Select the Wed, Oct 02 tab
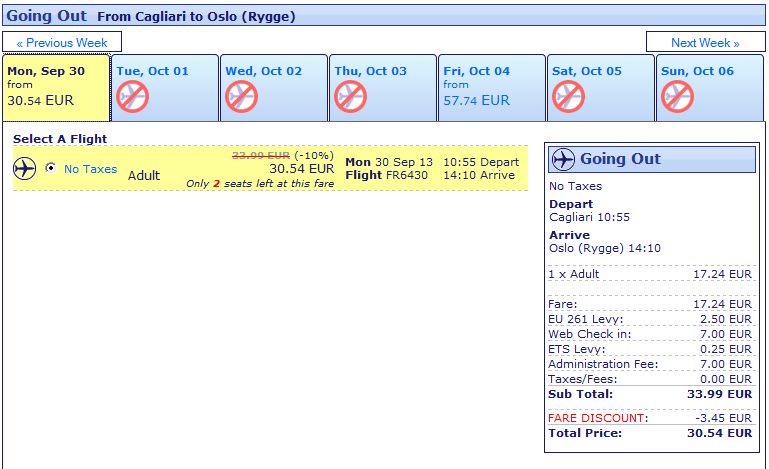 click(274, 88)
